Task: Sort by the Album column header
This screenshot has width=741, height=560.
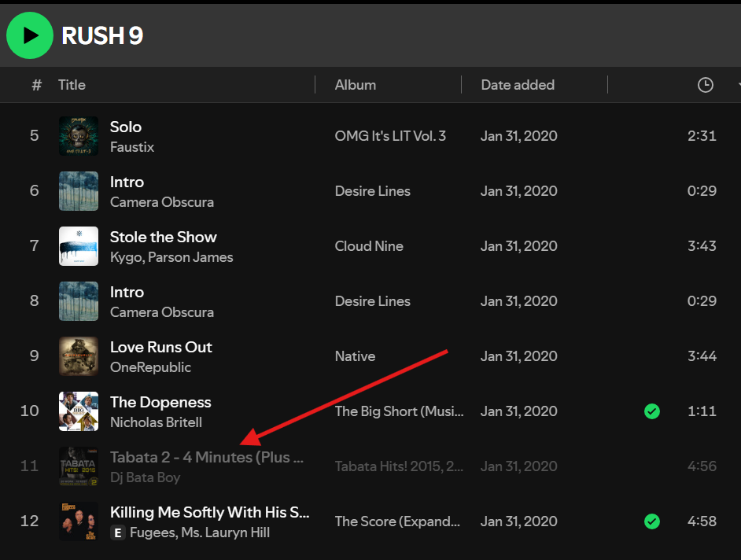Action: [356, 85]
